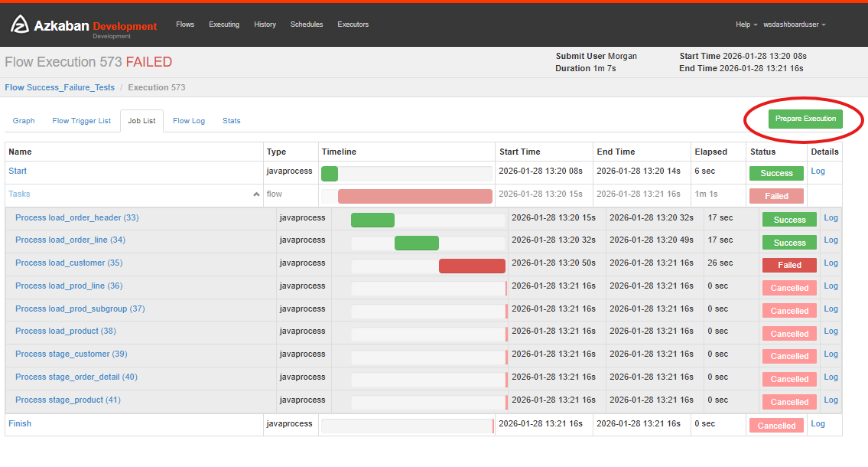The width and height of the screenshot is (868, 467).
Task: Open History in the top navigation
Action: pos(265,24)
